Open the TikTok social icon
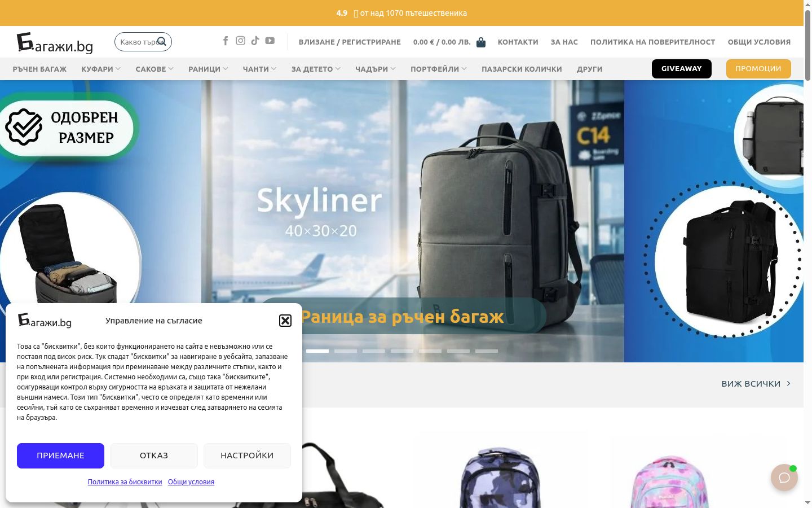The height and width of the screenshot is (508, 812). point(255,41)
